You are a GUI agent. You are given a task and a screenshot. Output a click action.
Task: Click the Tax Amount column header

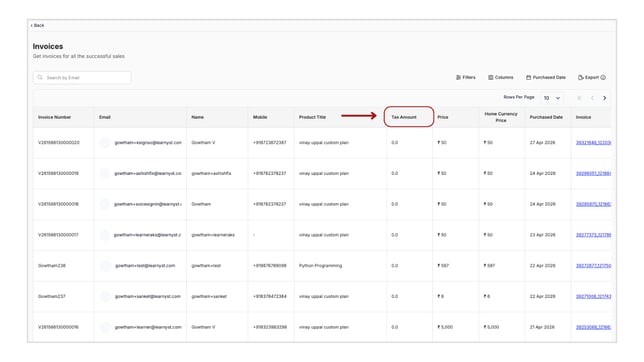[404, 117]
